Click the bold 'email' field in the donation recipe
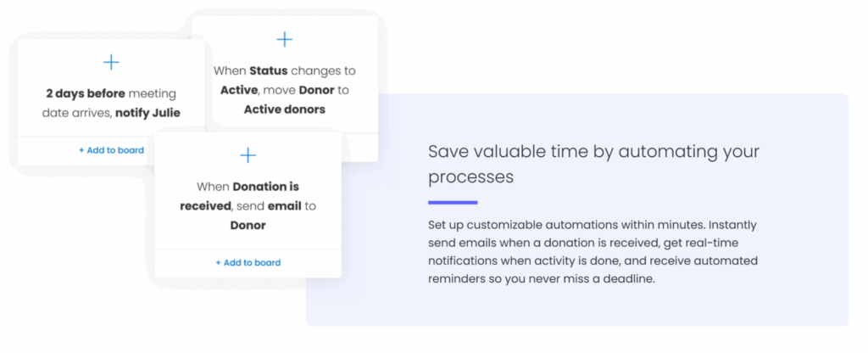 [285, 206]
